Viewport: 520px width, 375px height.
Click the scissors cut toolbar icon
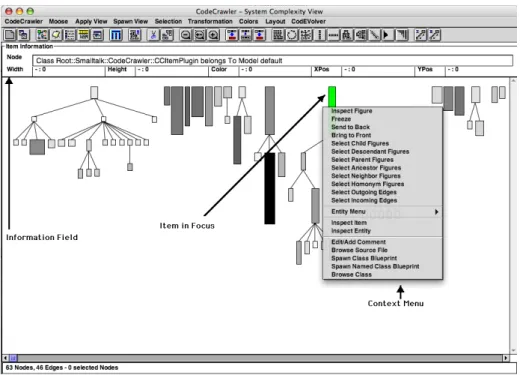tap(153, 35)
